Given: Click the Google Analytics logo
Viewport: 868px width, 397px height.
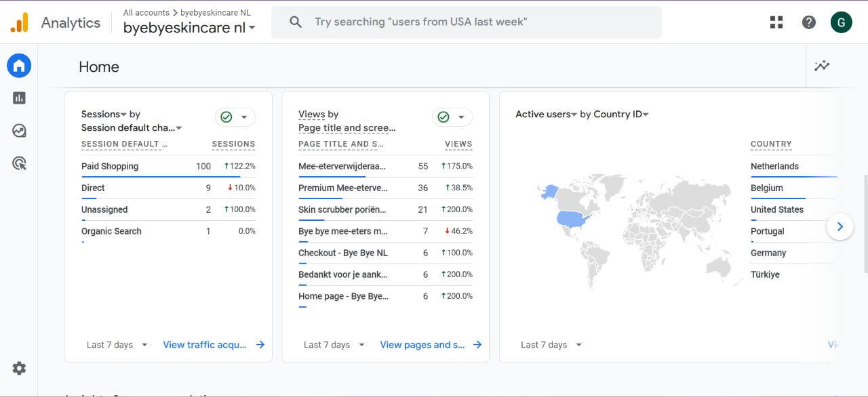Looking at the screenshot, I should click(19, 22).
